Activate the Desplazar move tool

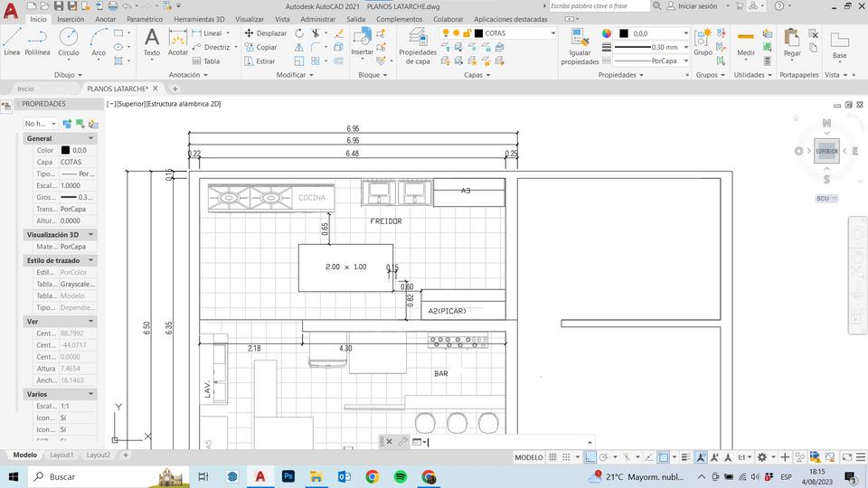click(x=266, y=33)
